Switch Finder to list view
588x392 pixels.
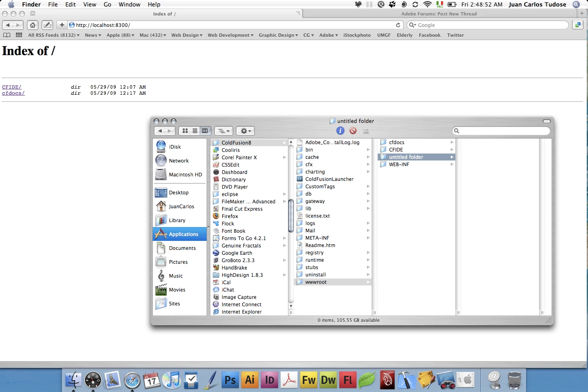195,131
